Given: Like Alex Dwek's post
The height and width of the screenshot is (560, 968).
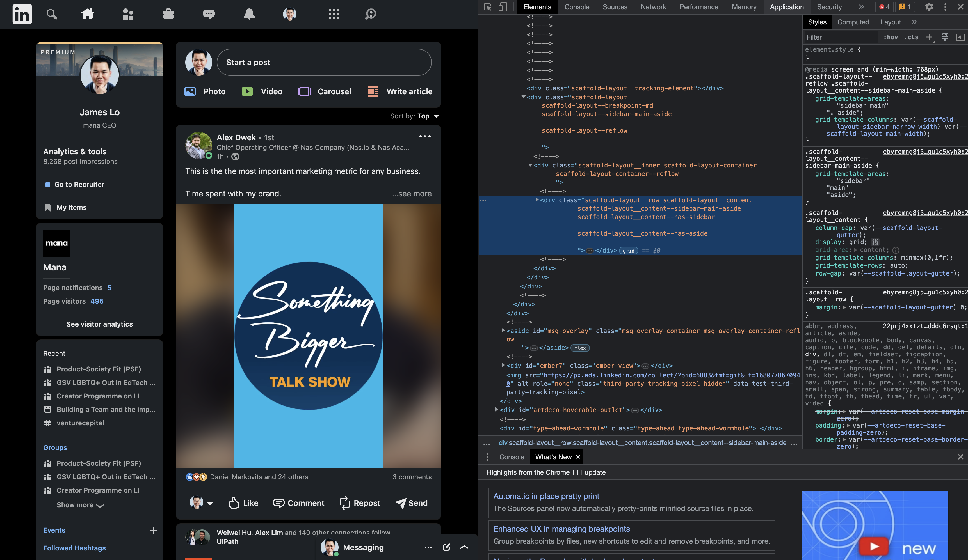Looking at the screenshot, I should pos(243,503).
